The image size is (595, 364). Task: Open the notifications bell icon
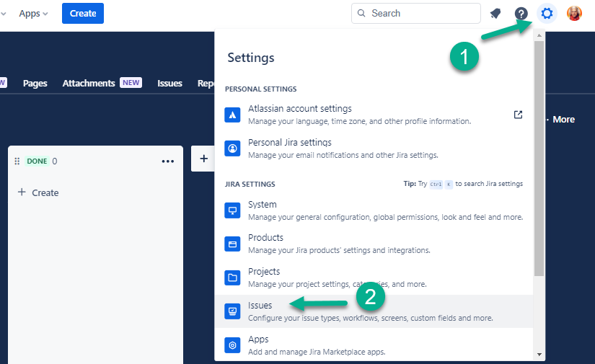[x=495, y=14]
